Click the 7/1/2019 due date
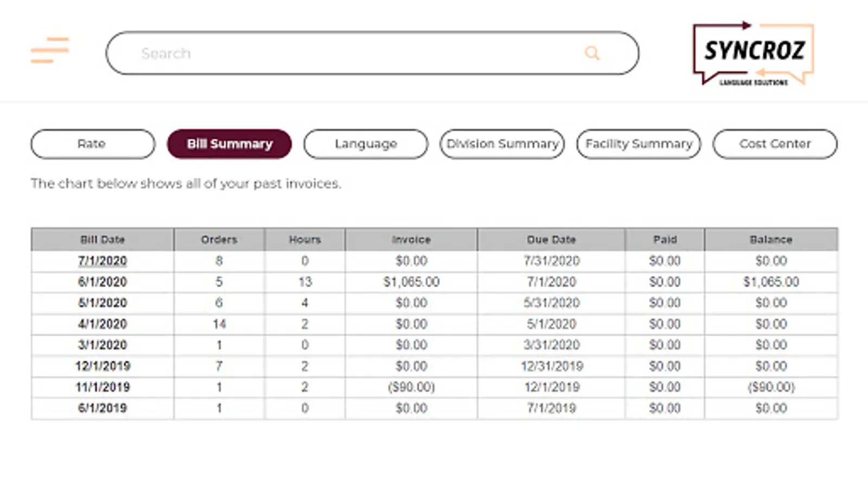This screenshot has width=868, height=488. [x=551, y=408]
